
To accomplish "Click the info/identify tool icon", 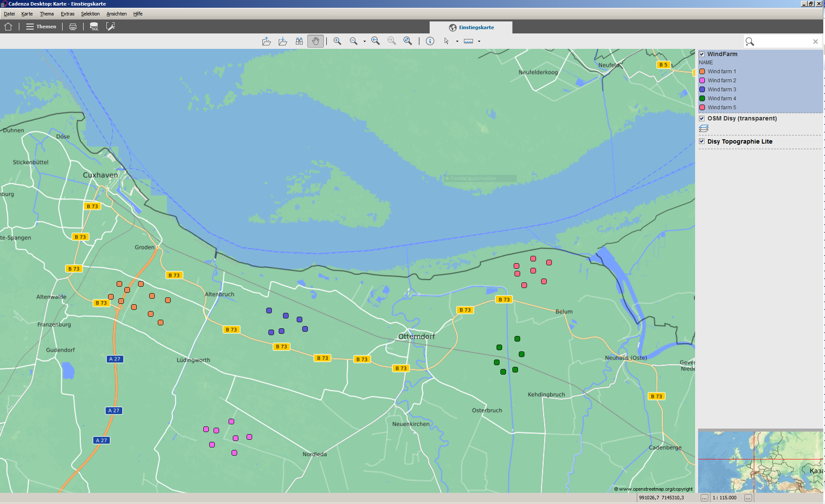I will (428, 41).
